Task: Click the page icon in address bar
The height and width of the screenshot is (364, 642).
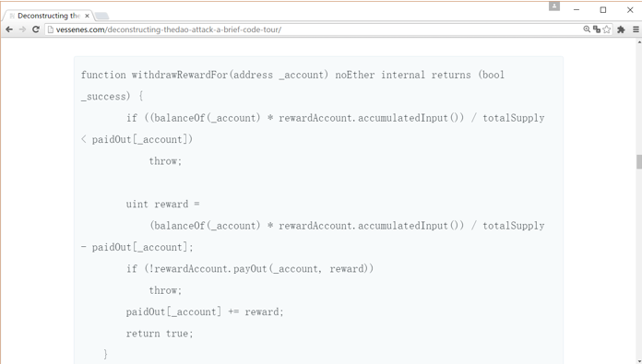Action: coord(51,29)
